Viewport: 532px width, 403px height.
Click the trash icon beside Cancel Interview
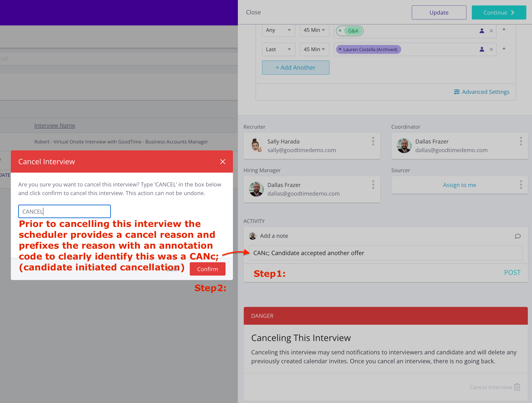tap(517, 387)
